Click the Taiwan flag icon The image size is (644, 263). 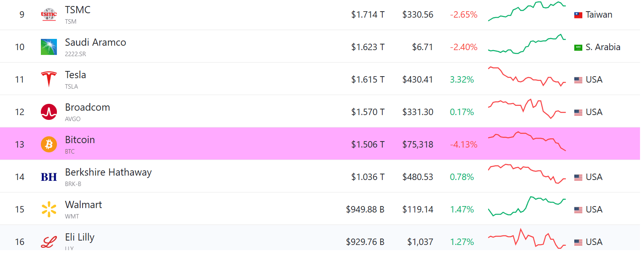[x=578, y=15]
